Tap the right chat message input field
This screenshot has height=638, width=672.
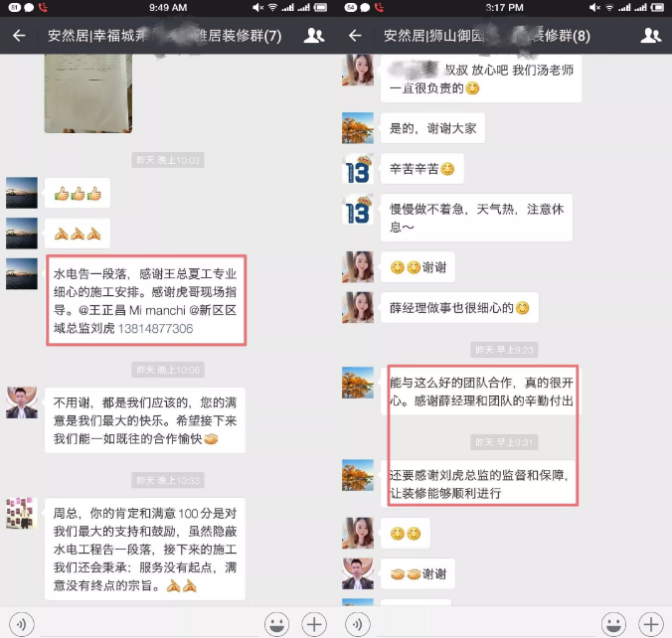tap(485, 624)
